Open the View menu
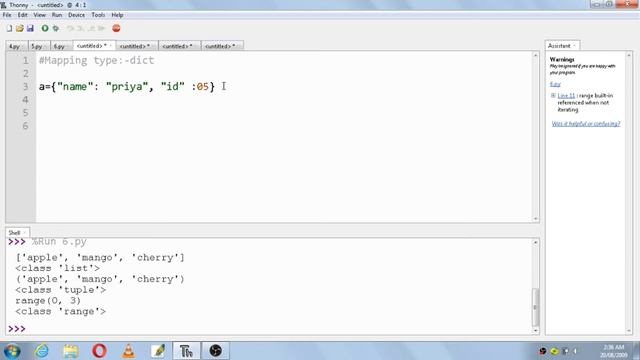The height and width of the screenshot is (360, 640). pos(40,15)
